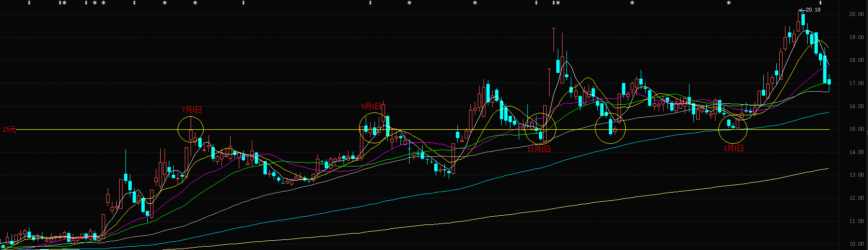Select the 9月1日 date annotation
Viewport: 868px width, 250px height.
[372, 106]
